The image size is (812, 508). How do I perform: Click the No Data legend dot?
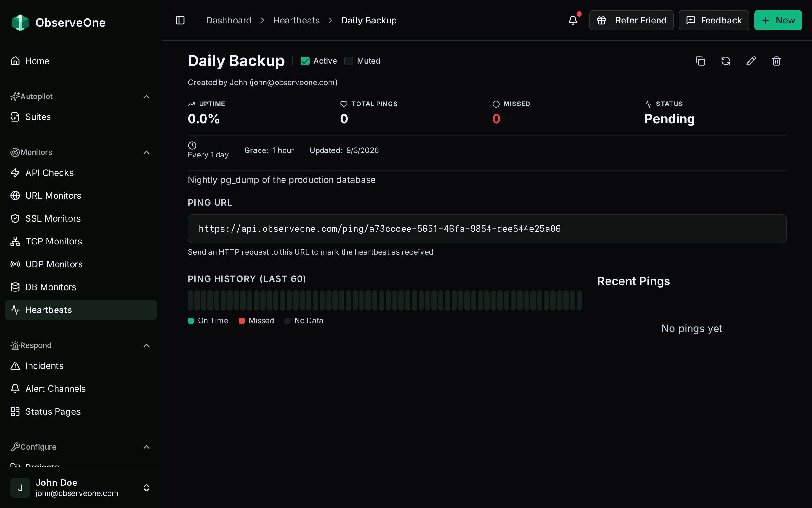[x=287, y=321]
